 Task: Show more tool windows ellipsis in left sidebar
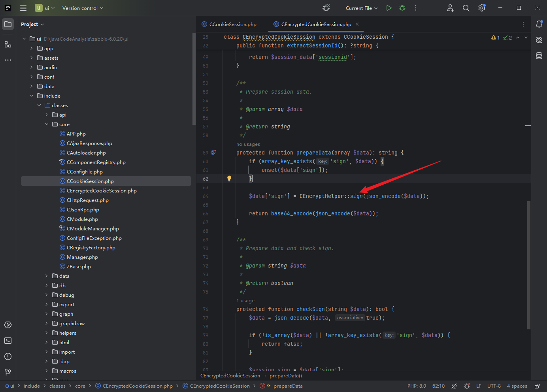[8, 60]
